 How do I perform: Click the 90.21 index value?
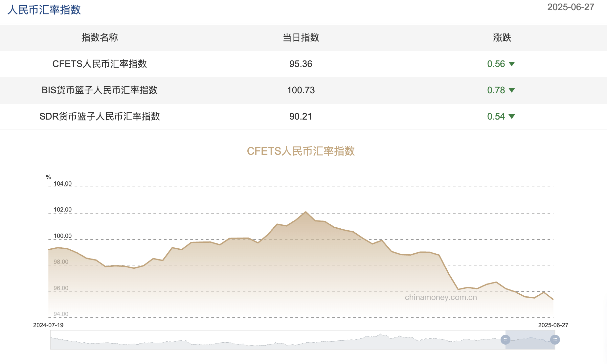pos(301,116)
